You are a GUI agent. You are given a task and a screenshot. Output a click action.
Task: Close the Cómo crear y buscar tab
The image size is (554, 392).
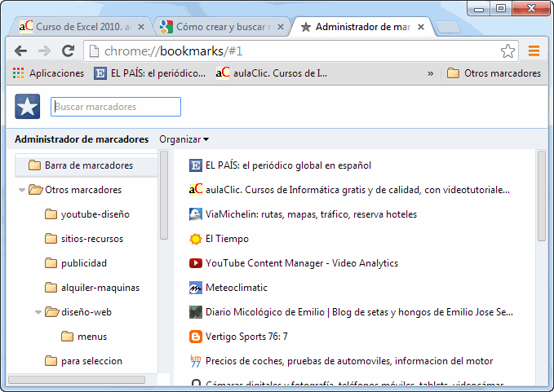tap(281, 27)
